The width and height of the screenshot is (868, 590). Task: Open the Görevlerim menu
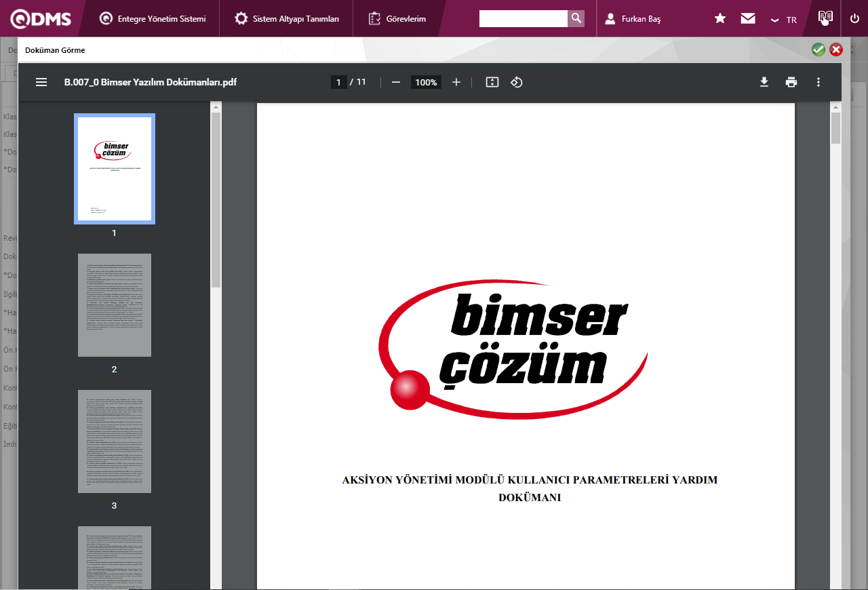pyautogui.click(x=397, y=19)
